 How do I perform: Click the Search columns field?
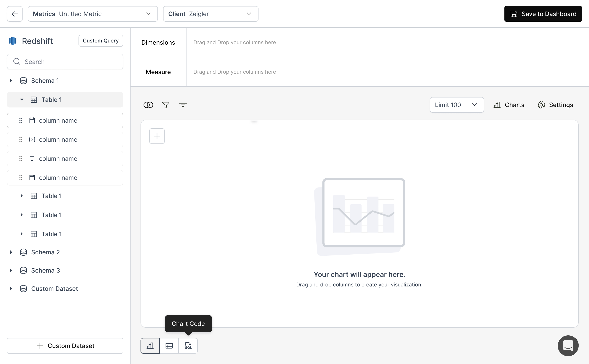(x=65, y=62)
